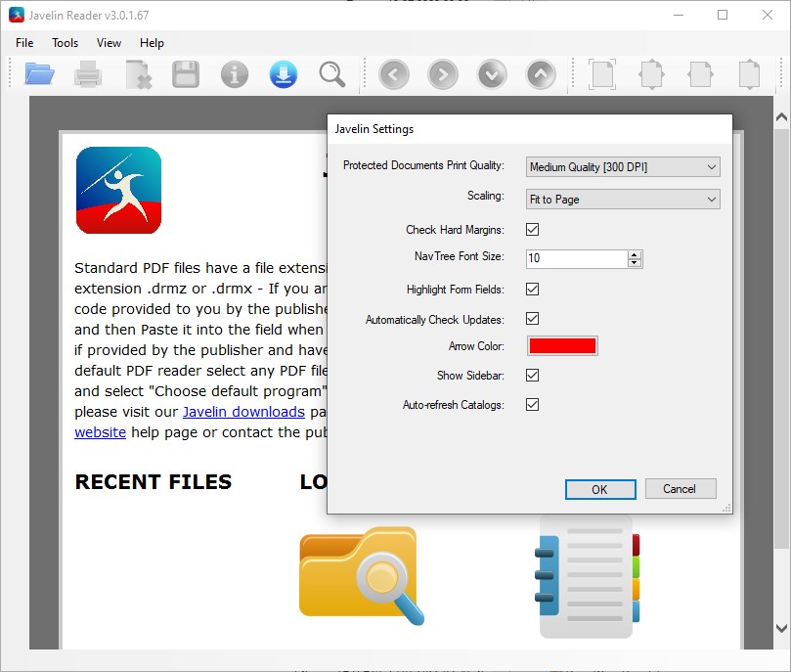Confirm settings with the OK button
Viewport: 791px width, 672px height.
coord(599,489)
